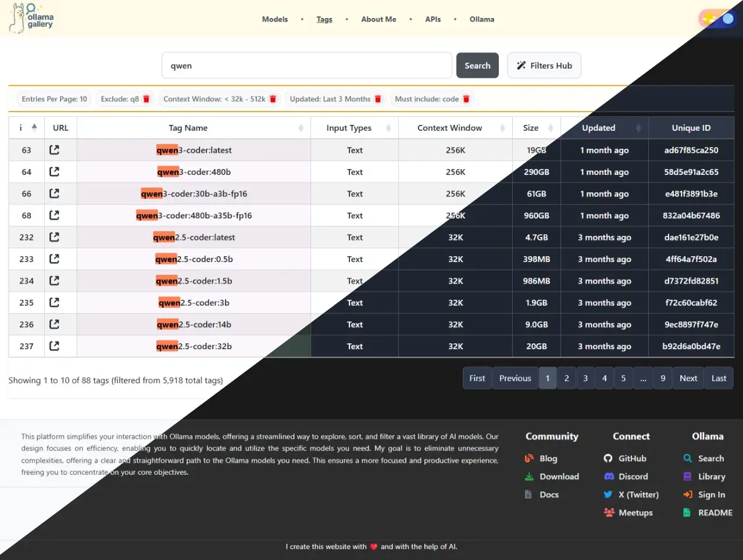Click the Search button
This screenshot has width=743, height=560.
click(477, 66)
